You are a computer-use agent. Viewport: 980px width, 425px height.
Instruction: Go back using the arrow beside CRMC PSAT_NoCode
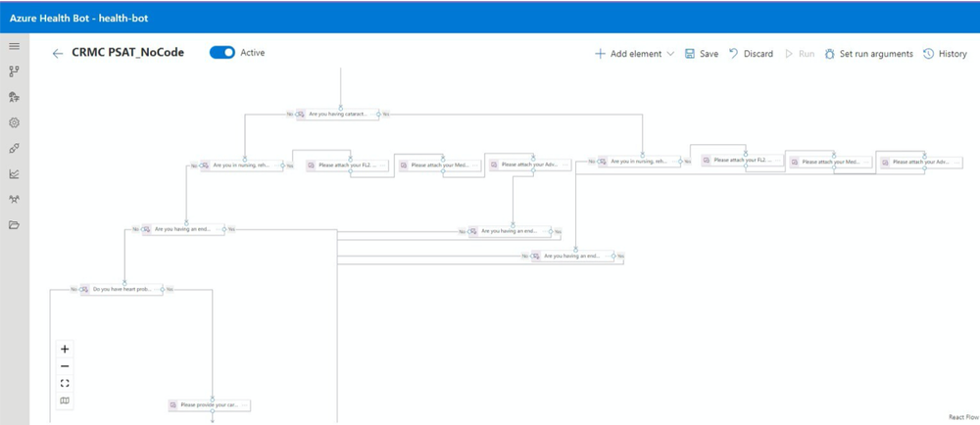coord(58,54)
